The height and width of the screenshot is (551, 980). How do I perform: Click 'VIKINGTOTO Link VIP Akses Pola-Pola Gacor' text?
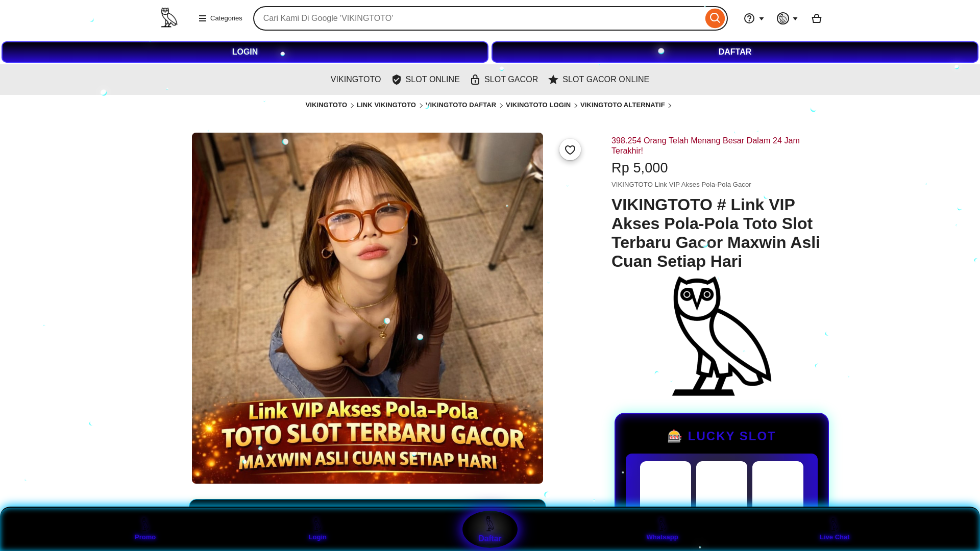click(681, 185)
